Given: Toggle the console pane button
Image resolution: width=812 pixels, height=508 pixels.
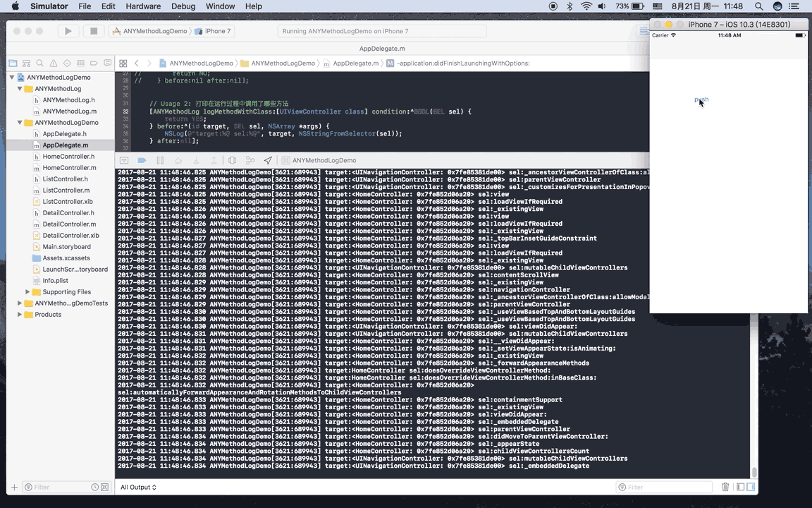Looking at the screenshot, I should point(751,487).
